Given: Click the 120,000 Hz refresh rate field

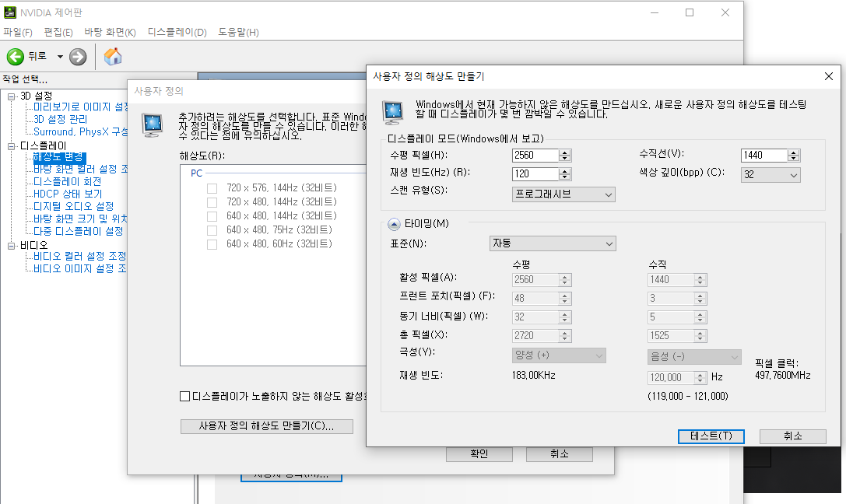Looking at the screenshot, I should (671, 378).
